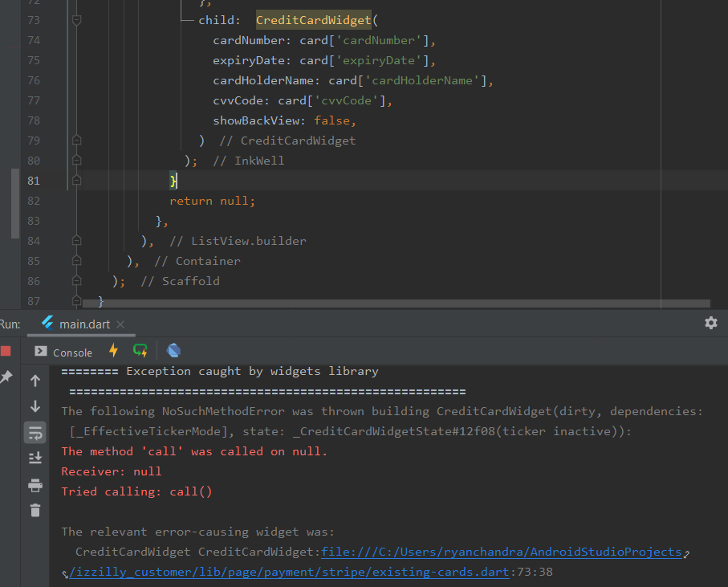
Task: Open the AndroidStudioProjects file path link
Action: [x=502, y=552]
